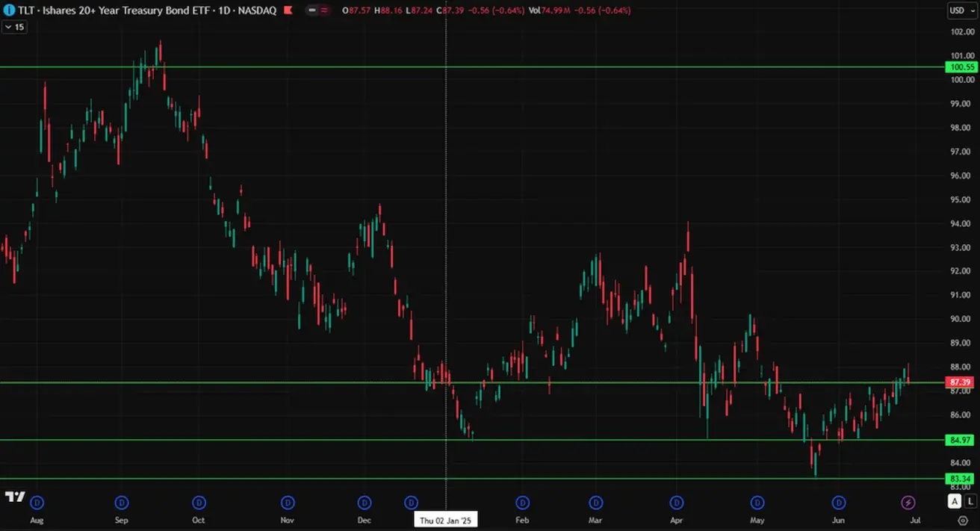The height and width of the screenshot is (531, 980).
Task: Click the dividend D marker above Nov
Action: [288, 503]
